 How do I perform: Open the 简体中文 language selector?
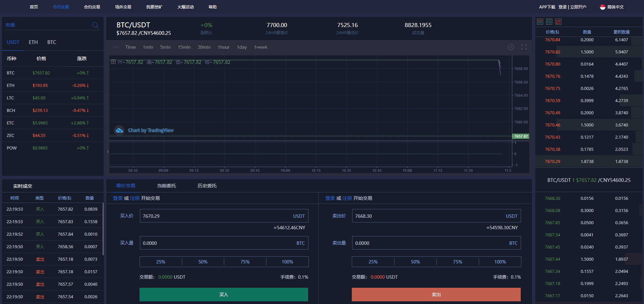pyautogui.click(x=611, y=7)
